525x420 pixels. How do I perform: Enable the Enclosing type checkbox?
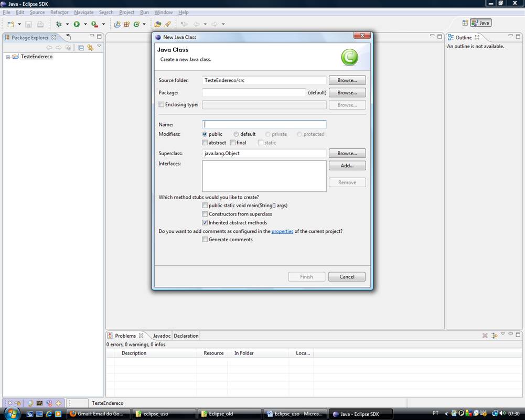pyautogui.click(x=162, y=104)
